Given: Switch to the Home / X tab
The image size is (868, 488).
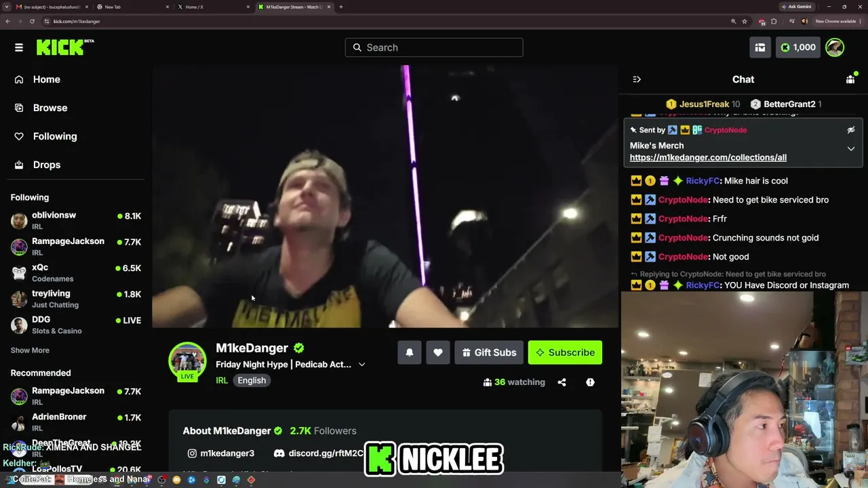Looking at the screenshot, I should (213, 7).
